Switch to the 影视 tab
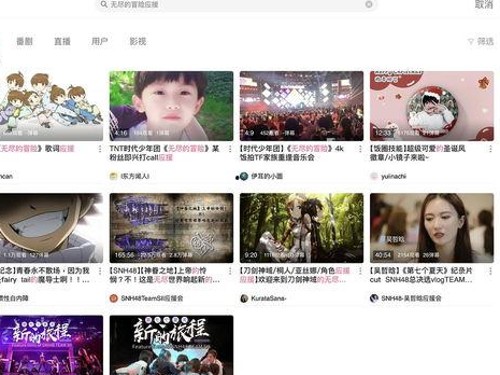The height and width of the screenshot is (375, 500). (138, 41)
